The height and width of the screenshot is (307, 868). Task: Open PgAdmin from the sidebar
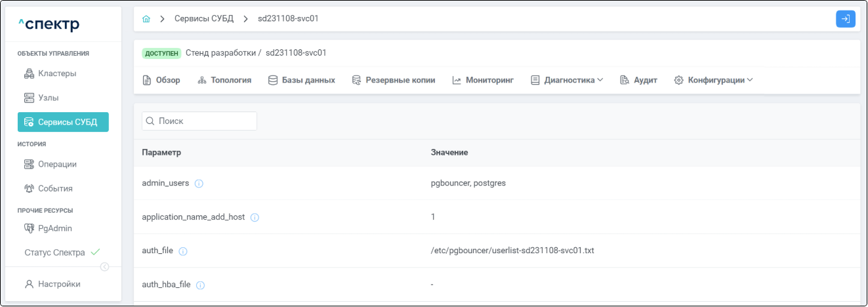tap(55, 228)
